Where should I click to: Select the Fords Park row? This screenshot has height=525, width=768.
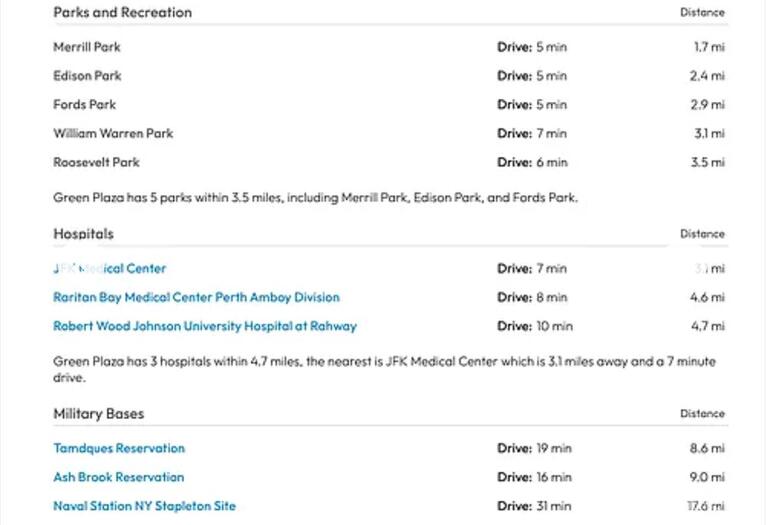tap(389, 105)
